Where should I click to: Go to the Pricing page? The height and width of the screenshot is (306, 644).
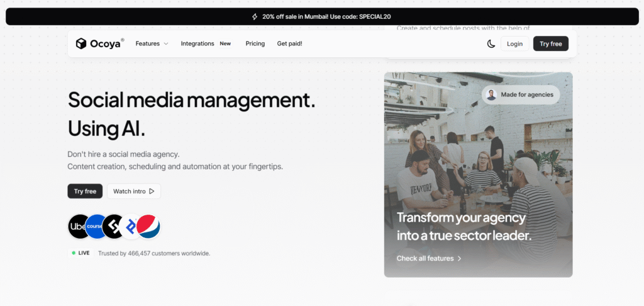click(x=255, y=43)
